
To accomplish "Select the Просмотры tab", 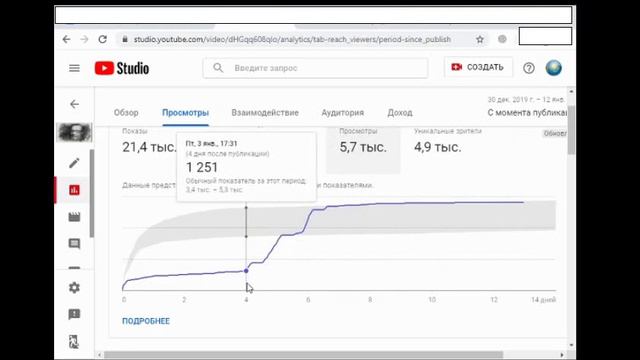I will click(185, 113).
